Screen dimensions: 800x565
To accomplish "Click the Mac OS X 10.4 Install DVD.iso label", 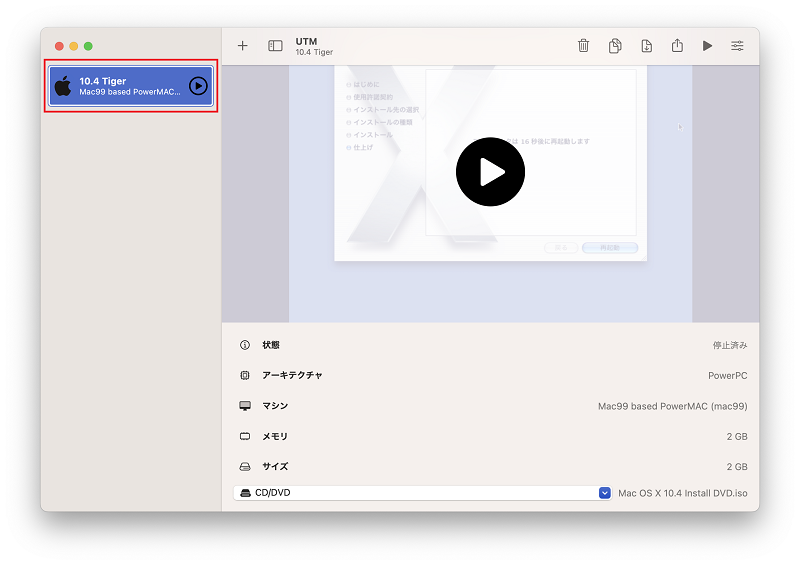I will tap(683, 493).
